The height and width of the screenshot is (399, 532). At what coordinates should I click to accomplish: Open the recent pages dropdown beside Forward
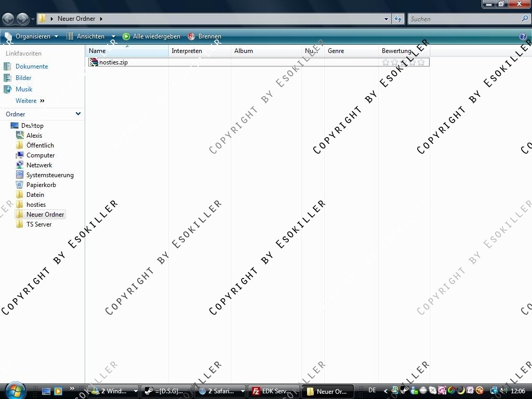coord(33,19)
